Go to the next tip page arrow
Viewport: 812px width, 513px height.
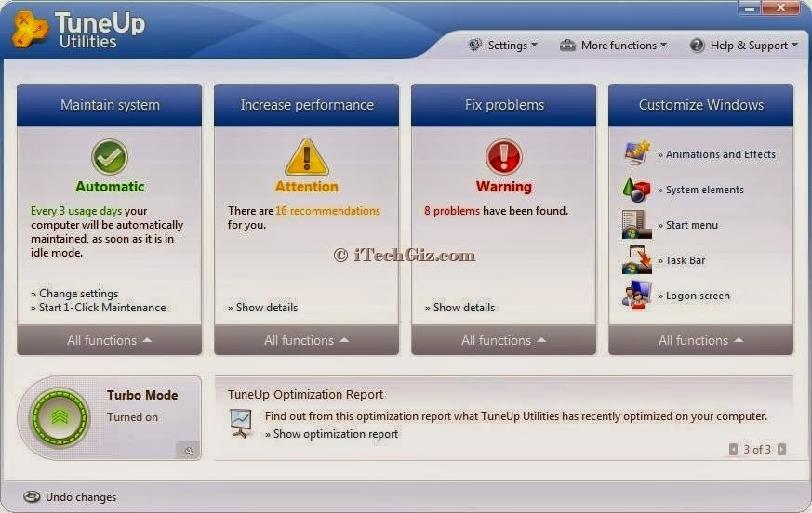pyautogui.click(x=782, y=449)
